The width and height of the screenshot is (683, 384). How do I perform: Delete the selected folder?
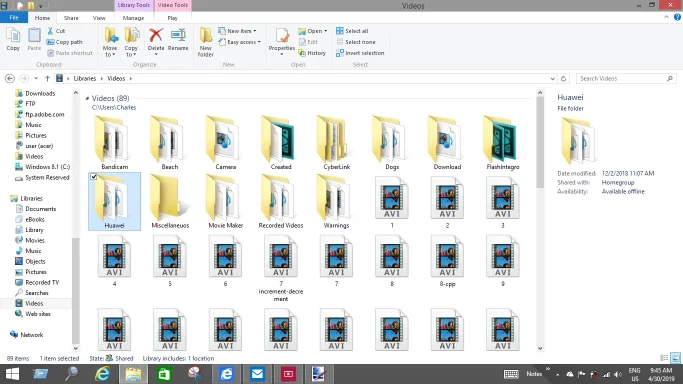coord(156,41)
